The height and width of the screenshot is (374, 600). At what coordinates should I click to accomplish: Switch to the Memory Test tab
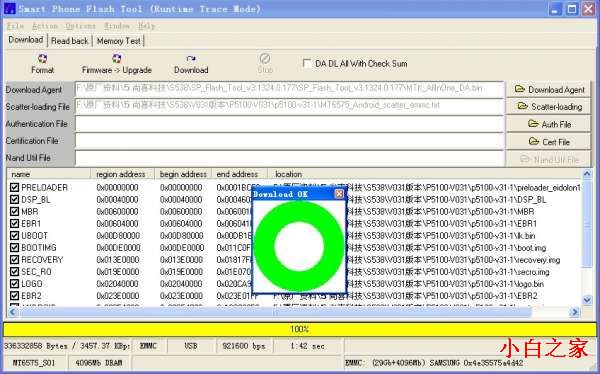point(118,41)
